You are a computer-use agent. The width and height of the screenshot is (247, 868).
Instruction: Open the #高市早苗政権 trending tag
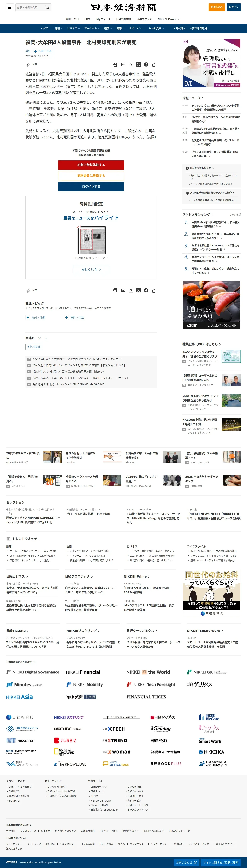click(199, 28)
